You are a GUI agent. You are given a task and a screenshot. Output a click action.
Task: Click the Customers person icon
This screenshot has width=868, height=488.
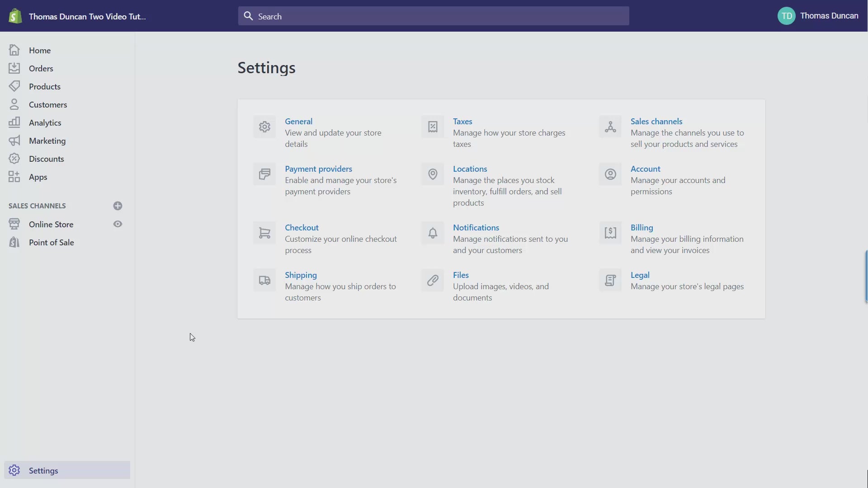(14, 104)
